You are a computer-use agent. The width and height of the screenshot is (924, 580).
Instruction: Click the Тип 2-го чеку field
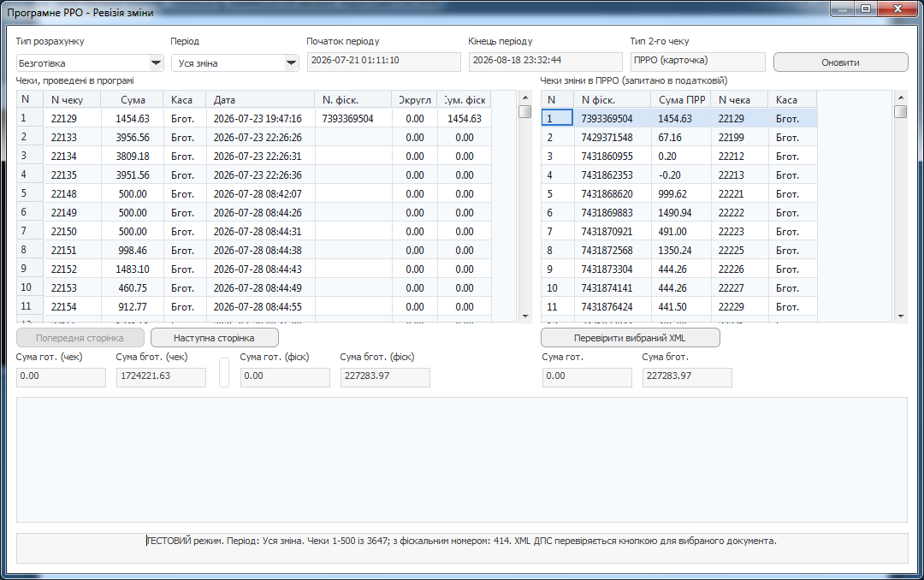pos(698,62)
